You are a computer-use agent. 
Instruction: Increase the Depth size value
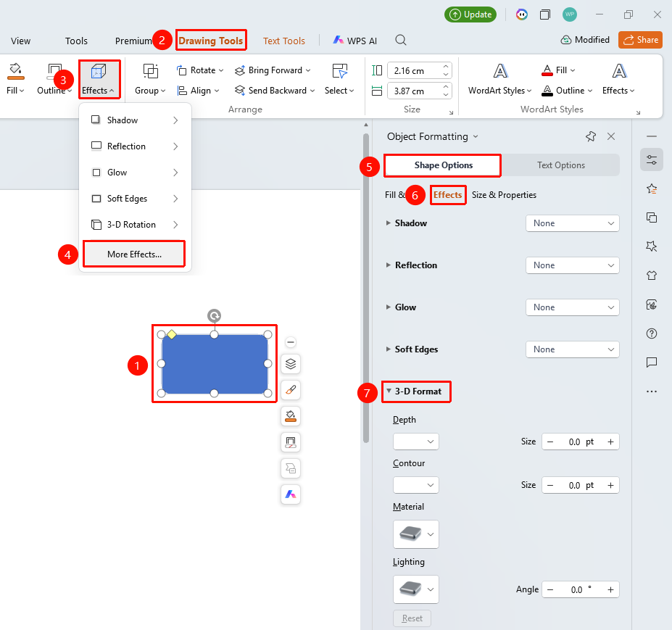[610, 442]
